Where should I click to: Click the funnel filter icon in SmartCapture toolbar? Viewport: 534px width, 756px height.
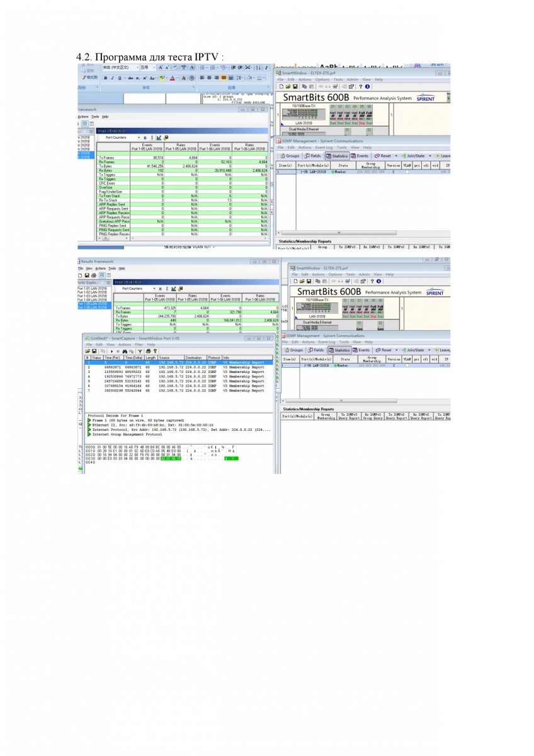pos(140,351)
